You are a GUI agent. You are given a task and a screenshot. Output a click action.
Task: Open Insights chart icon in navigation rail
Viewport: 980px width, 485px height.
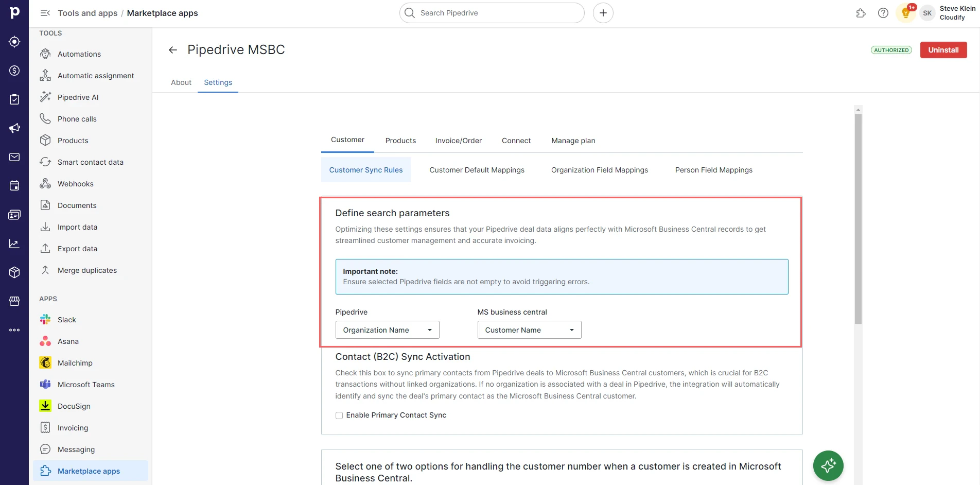(x=14, y=244)
